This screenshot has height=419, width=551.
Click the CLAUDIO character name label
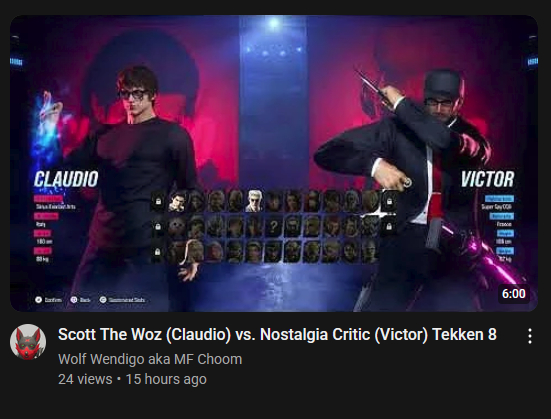[x=66, y=179]
